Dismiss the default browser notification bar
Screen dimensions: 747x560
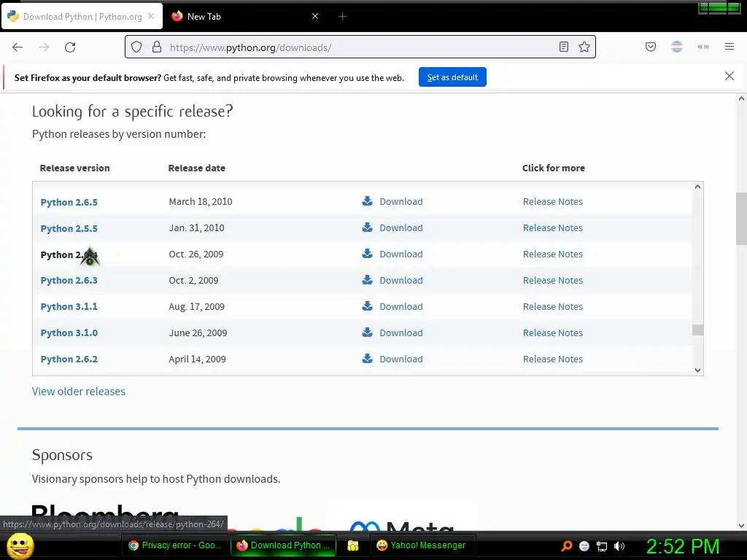(x=729, y=76)
